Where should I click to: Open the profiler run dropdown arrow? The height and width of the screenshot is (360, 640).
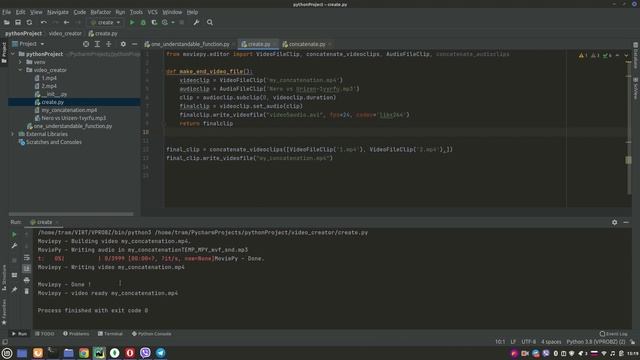(173, 22)
